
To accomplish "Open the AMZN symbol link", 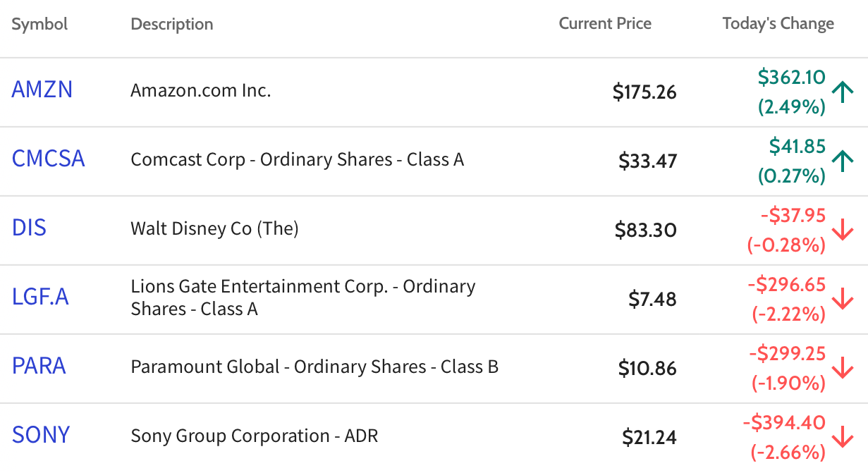I will pyautogui.click(x=42, y=90).
